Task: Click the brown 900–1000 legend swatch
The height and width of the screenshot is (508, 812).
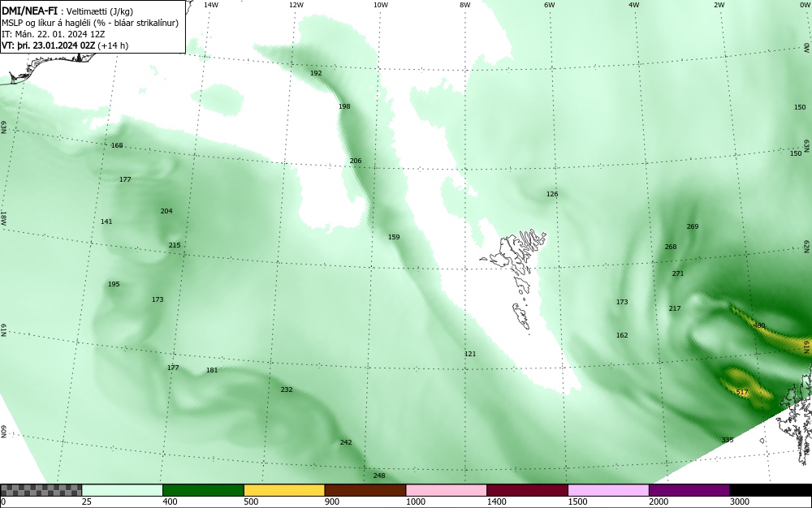Action: coord(365,490)
